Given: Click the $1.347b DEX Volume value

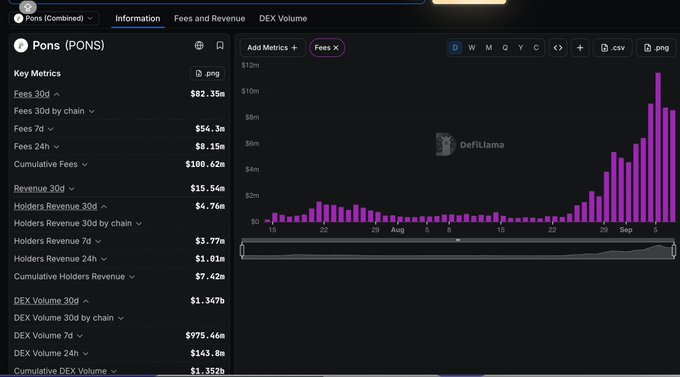Looking at the screenshot, I should [x=207, y=301].
